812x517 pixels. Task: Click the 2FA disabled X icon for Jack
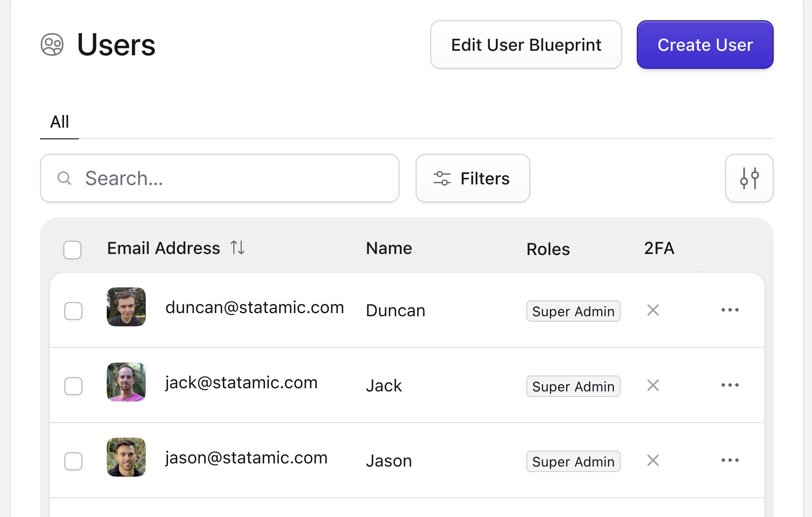click(x=653, y=385)
